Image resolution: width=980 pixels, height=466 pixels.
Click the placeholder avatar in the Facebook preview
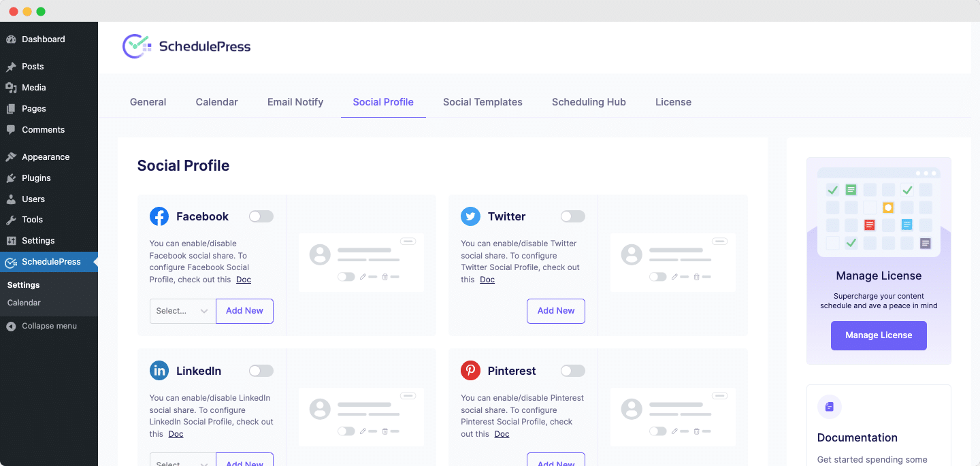pos(320,255)
